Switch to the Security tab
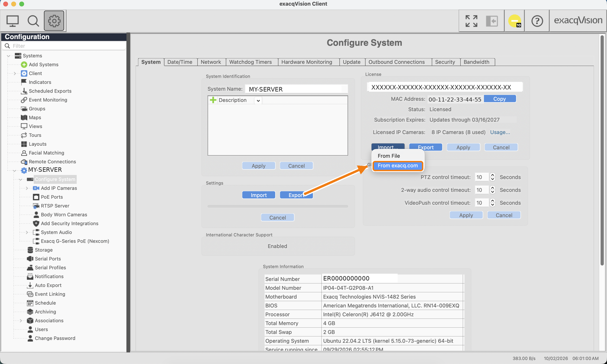 coord(445,62)
